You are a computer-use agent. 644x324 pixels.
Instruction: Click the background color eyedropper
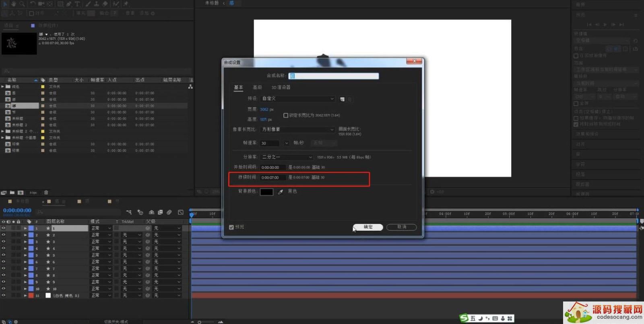tap(281, 192)
